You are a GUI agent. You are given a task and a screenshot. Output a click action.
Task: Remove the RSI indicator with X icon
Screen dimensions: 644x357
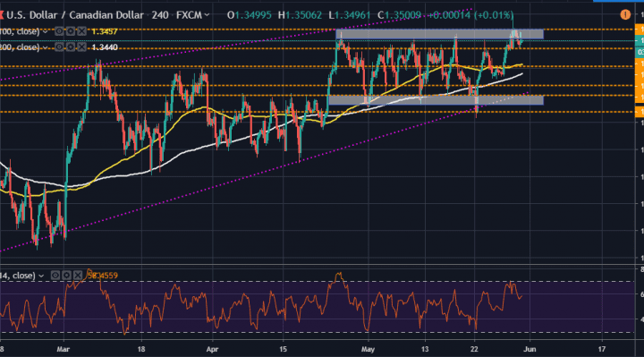[78, 276]
